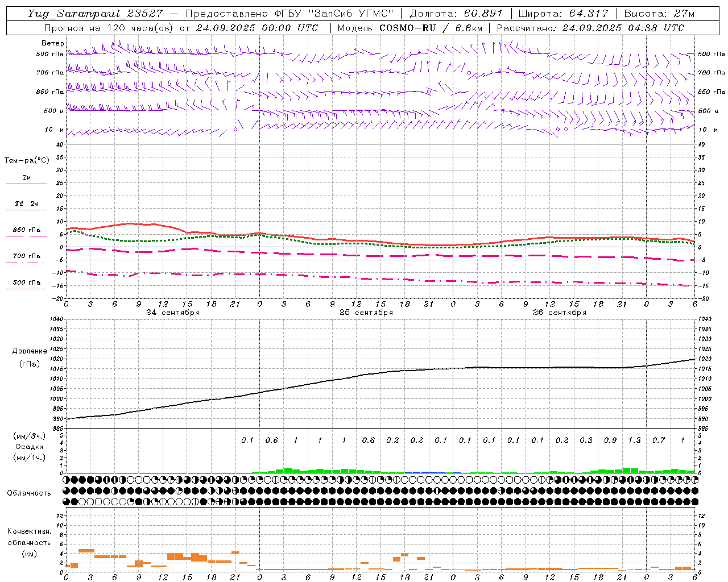
Task: Click the Td 2м dew point legend entry
Action: point(26,203)
